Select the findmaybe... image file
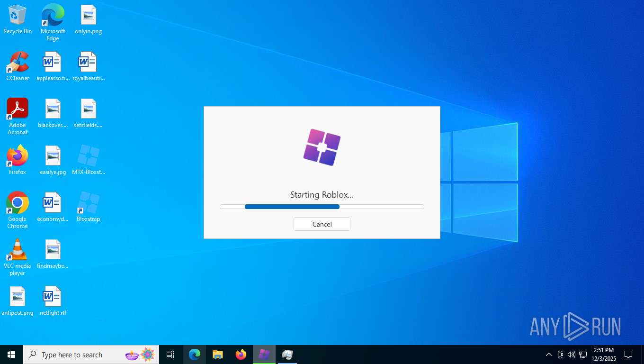The image size is (644, 364). [53, 255]
